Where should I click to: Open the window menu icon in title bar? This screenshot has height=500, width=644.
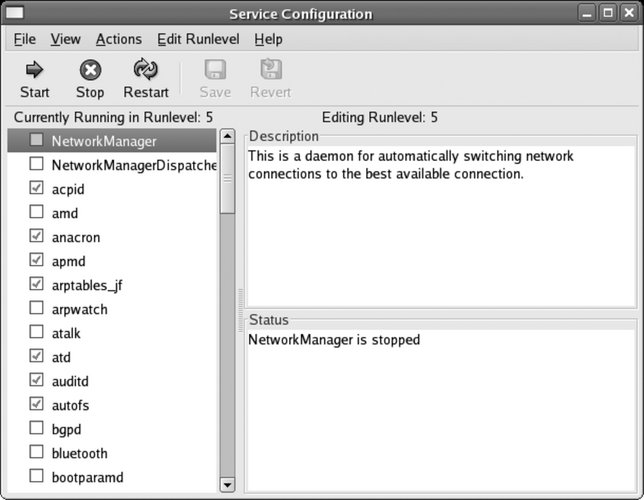click(x=14, y=14)
